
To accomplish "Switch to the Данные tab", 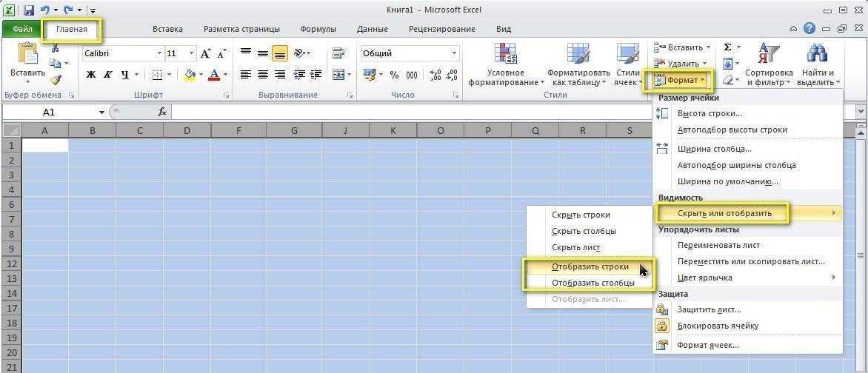I will pyautogui.click(x=372, y=30).
